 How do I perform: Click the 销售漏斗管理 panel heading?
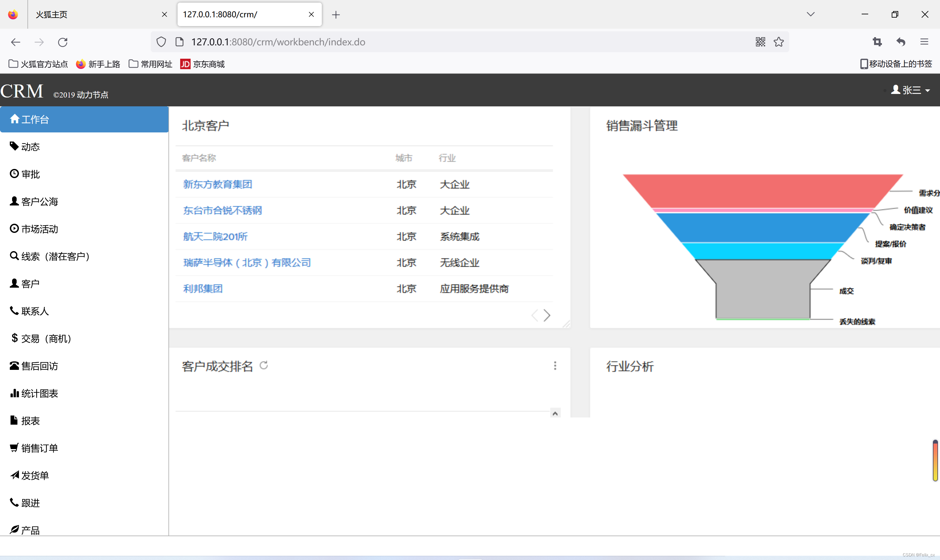click(642, 126)
